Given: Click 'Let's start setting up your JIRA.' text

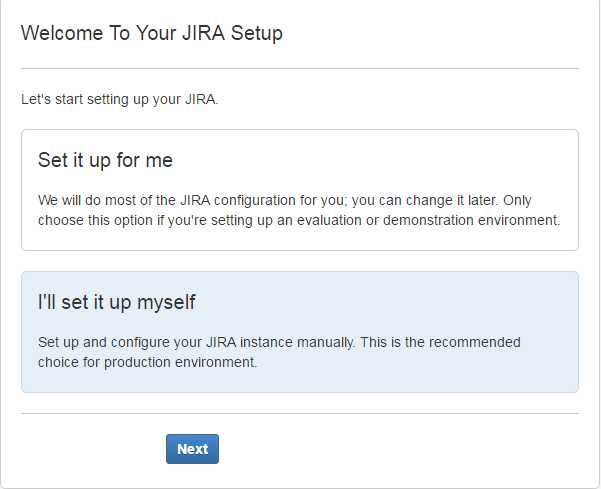Looking at the screenshot, I should (120, 99).
